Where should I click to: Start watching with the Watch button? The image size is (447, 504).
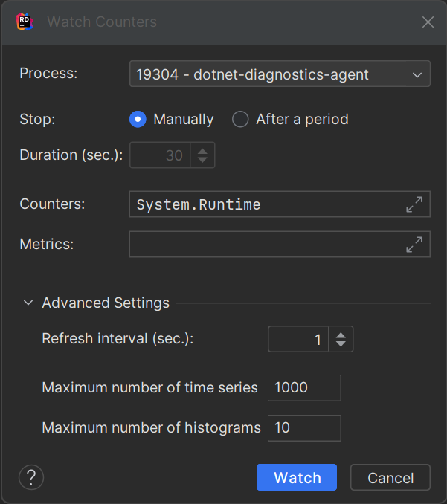pos(297,477)
